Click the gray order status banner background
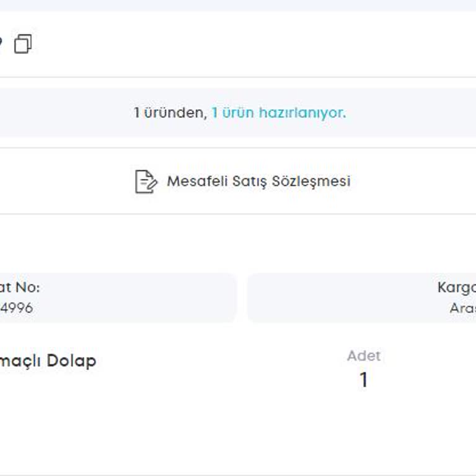The height and width of the screenshot is (476, 476). coord(238,113)
